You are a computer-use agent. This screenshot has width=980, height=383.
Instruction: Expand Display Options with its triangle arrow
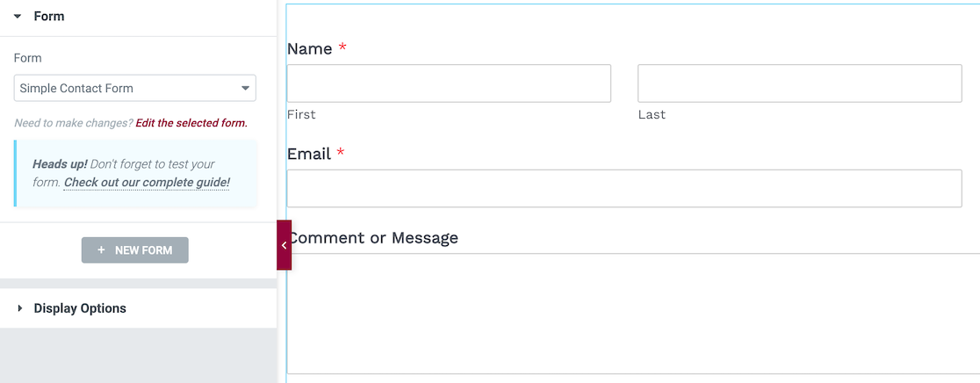tap(19, 308)
